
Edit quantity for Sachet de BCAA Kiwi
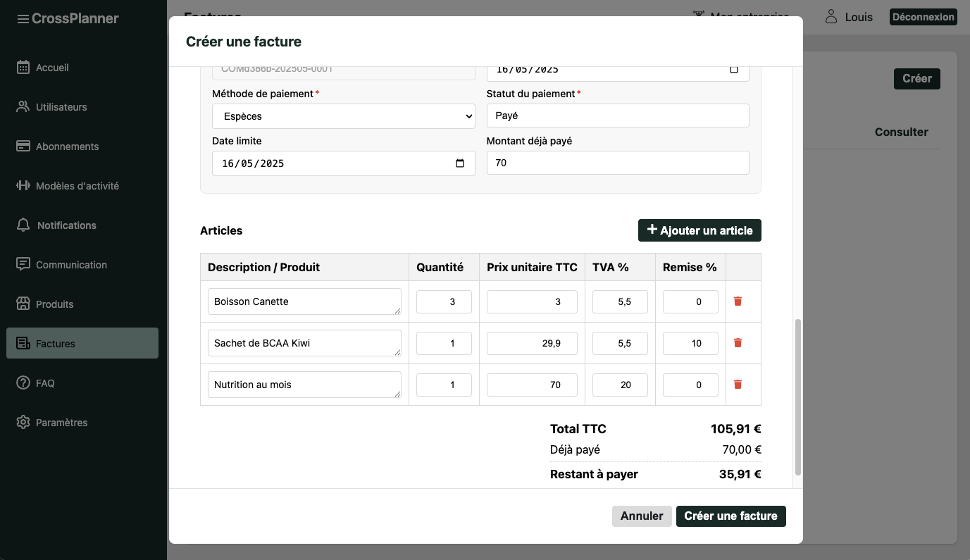click(444, 343)
